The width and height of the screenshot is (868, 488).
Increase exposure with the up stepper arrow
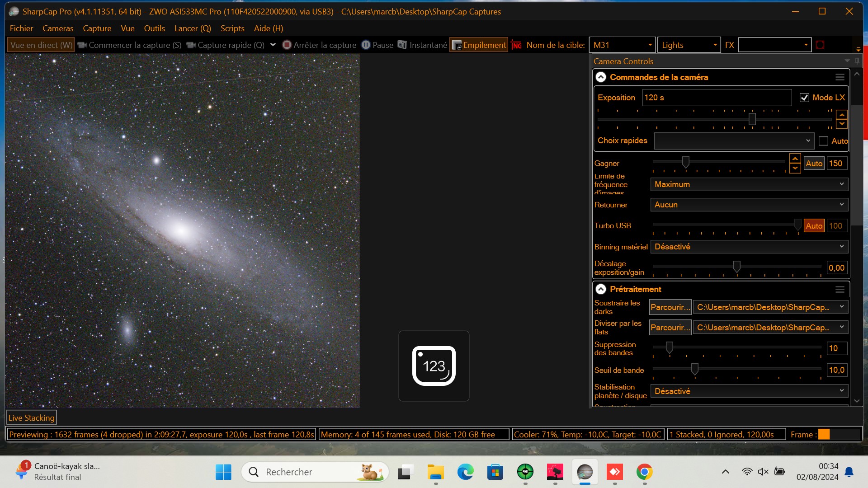pyautogui.click(x=842, y=115)
